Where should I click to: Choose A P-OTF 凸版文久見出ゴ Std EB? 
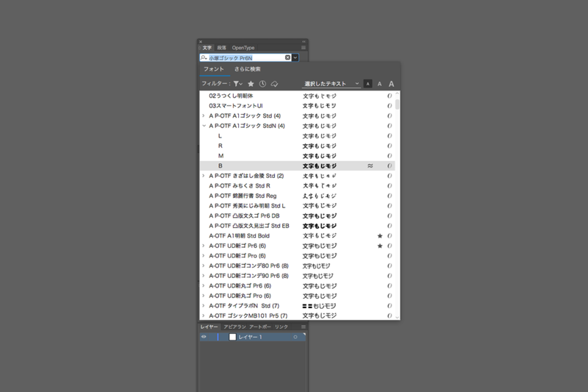pos(249,226)
